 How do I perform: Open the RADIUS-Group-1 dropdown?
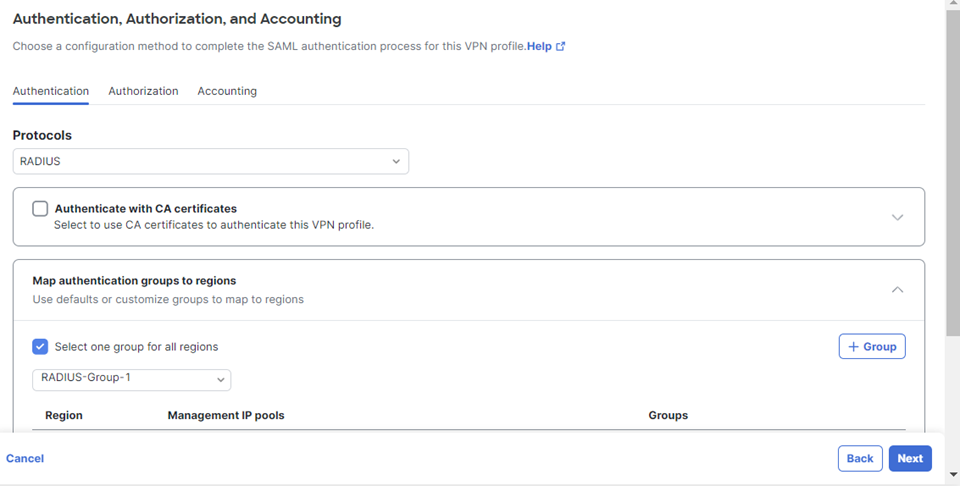click(x=132, y=379)
